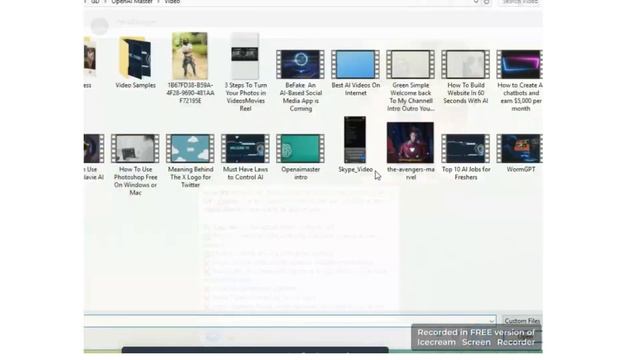The image size is (640, 360).
Task: Select the Green Simple Welcome back intro video
Action: [x=411, y=80]
